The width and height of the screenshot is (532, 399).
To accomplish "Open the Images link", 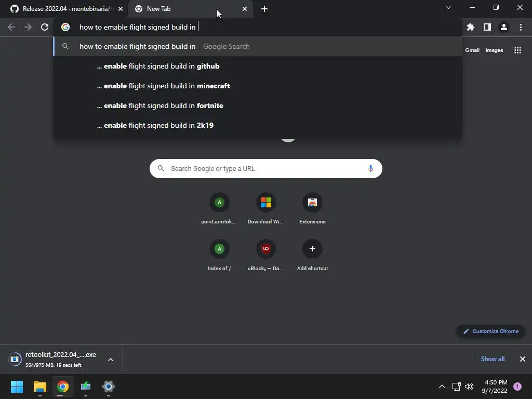I will click(494, 50).
